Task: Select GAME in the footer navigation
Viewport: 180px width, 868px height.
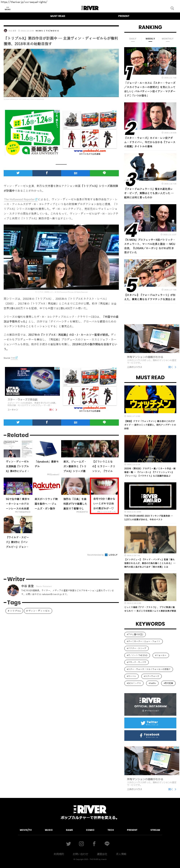Action: [x=69, y=830]
